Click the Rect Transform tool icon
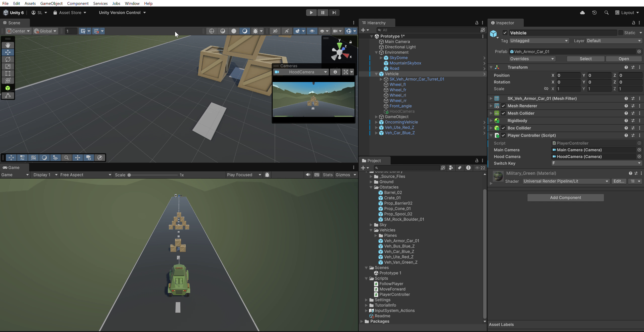The height and width of the screenshot is (332, 644). tap(8, 73)
